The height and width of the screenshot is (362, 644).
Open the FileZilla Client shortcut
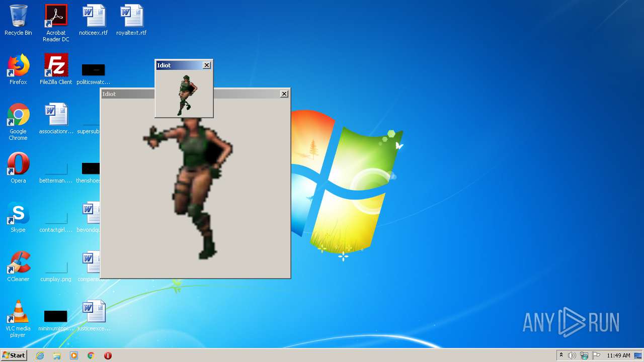click(56, 69)
